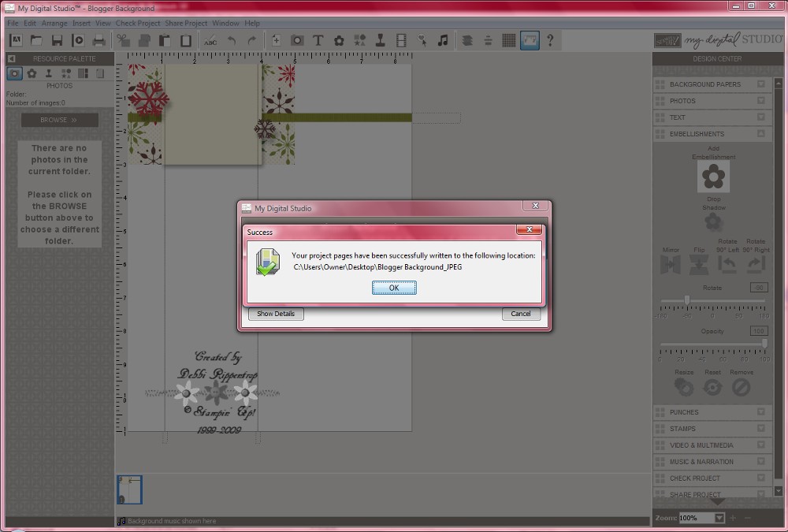
Task: Toggle the Drop Shadow flower icon
Action: pos(712,222)
